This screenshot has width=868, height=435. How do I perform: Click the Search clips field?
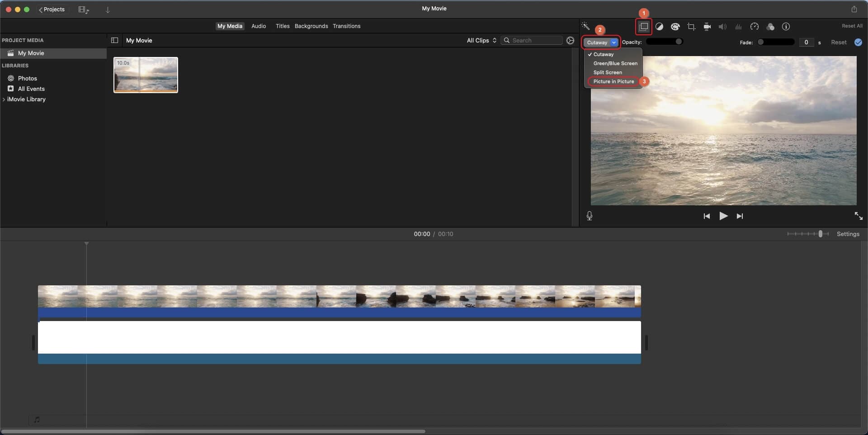click(532, 40)
